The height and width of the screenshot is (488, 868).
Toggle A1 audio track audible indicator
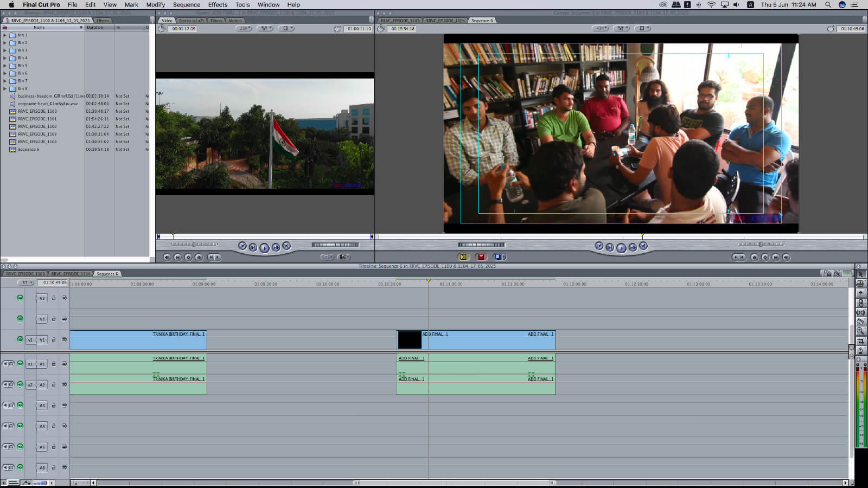[20, 364]
